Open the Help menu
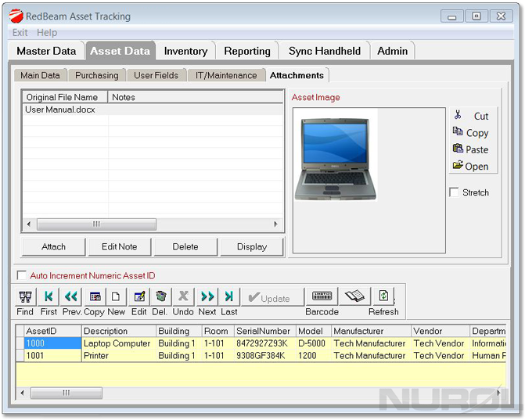 point(47,33)
